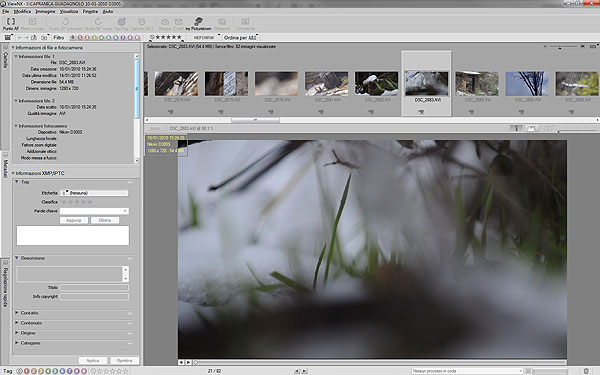Click the Punto AF toolbar icon

[11, 24]
